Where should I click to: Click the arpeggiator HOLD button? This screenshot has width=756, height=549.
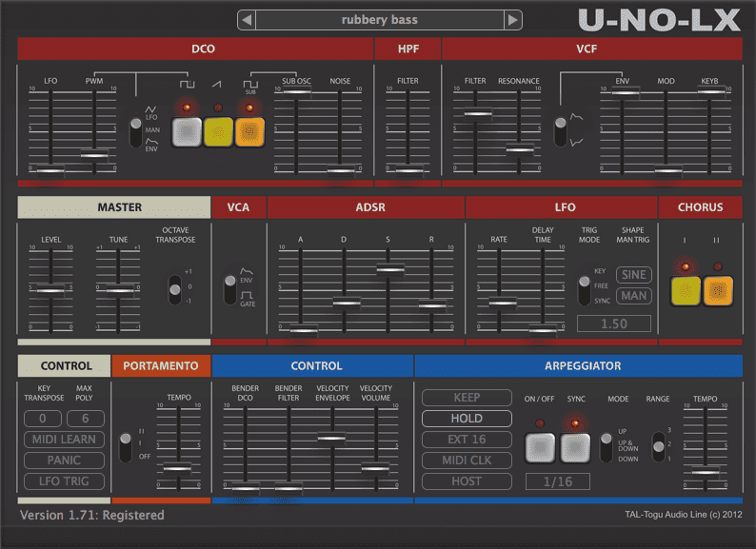467,419
